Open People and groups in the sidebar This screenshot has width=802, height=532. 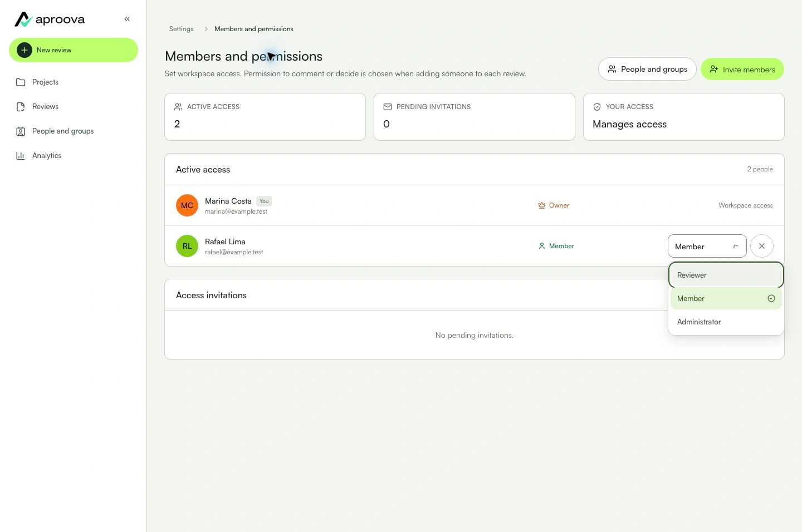[x=74, y=131]
